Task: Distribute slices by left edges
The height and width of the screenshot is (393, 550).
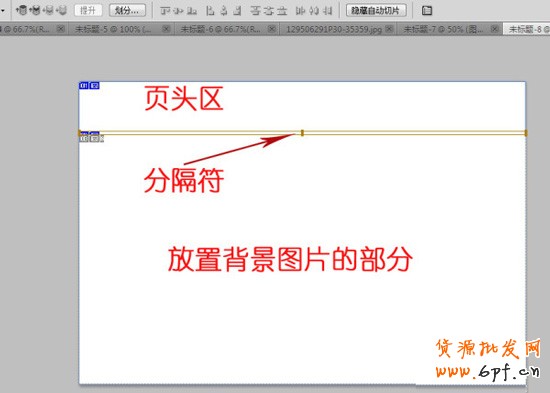Action: coord(300,11)
